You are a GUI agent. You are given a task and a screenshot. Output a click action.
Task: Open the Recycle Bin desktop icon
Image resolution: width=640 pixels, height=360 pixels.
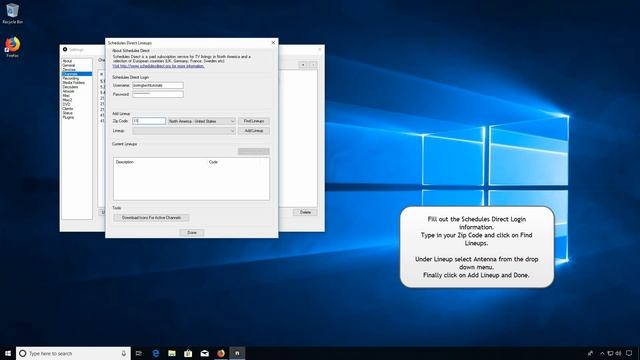coord(12,13)
